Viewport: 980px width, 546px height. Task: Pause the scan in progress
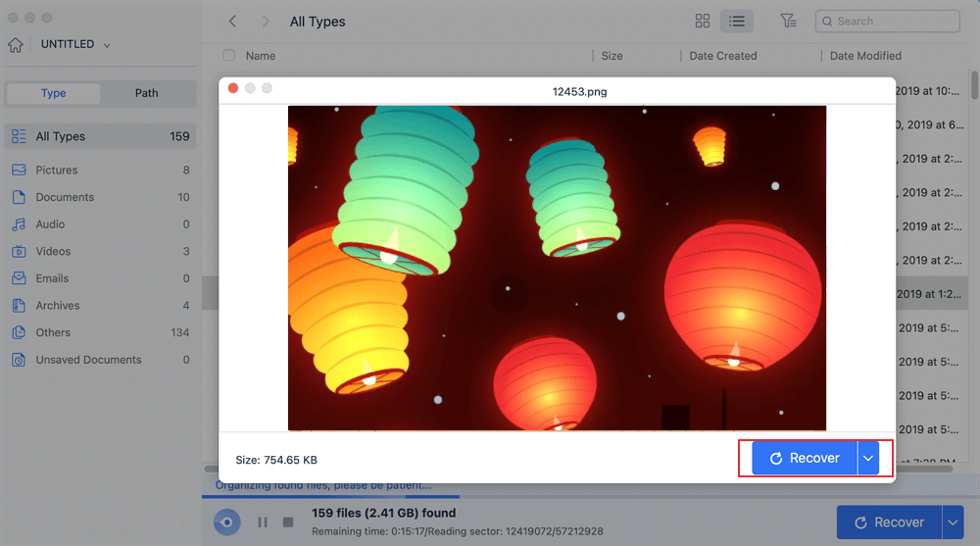point(263,522)
